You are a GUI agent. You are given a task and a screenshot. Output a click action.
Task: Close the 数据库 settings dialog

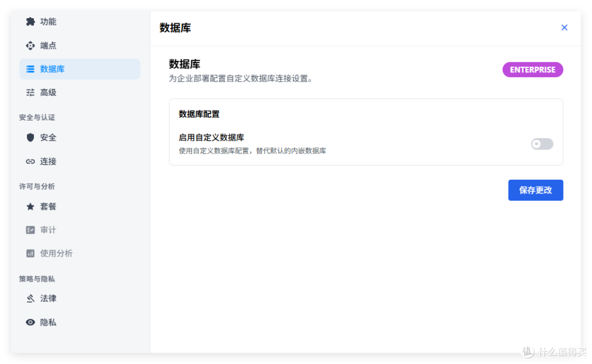click(x=564, y=27)
